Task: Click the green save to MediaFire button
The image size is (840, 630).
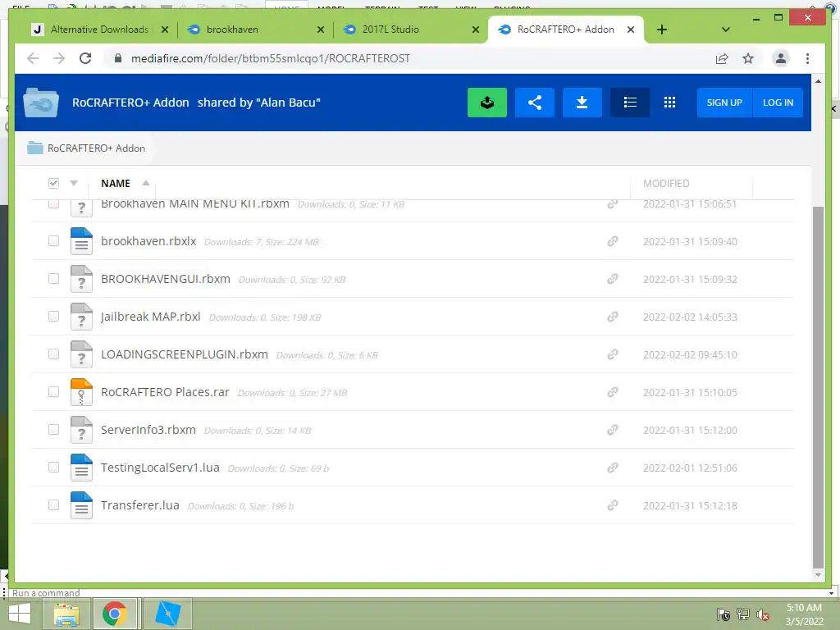Action: tap(487, 103)
